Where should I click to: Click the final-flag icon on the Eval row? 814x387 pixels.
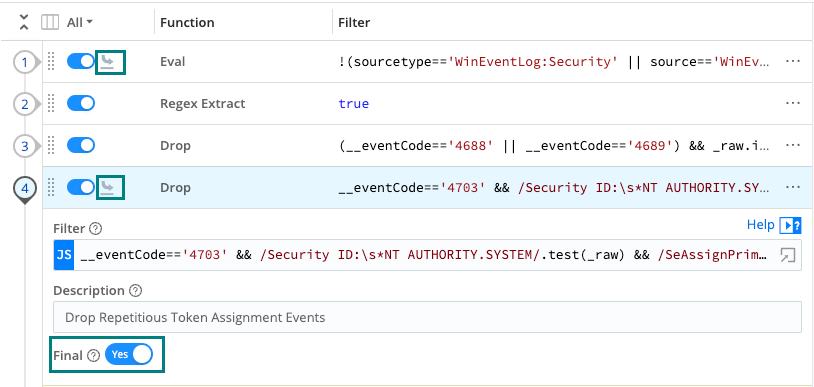pos(107,62)
